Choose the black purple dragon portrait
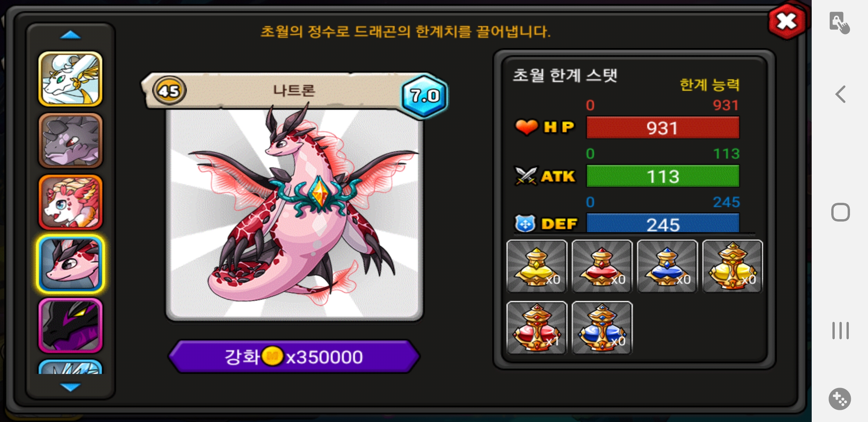Screen dimensions: 868x422 [70, 325]
